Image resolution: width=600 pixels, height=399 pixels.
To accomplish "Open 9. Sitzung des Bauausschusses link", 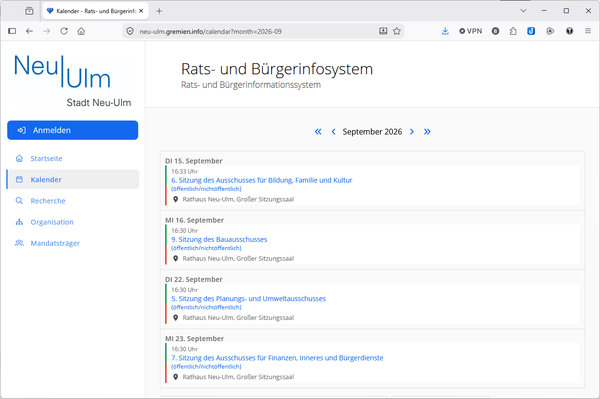I will (219, 239).
